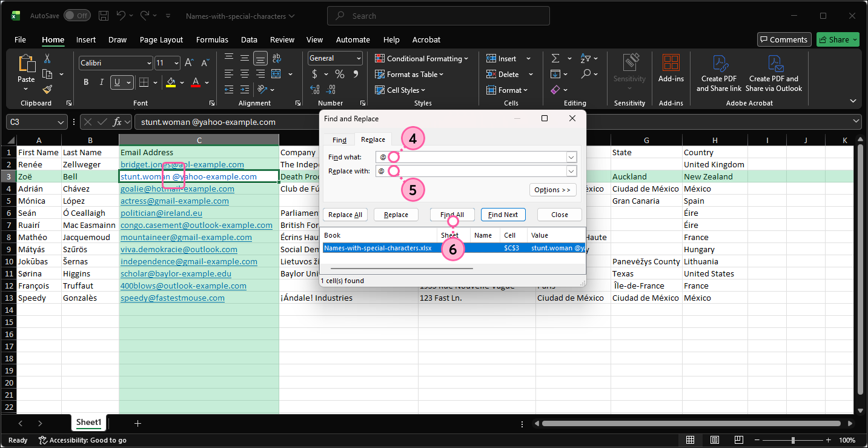868x448 pixels.
Task: Switch to Page Break Preview view icon
Action: pos(740,440)
